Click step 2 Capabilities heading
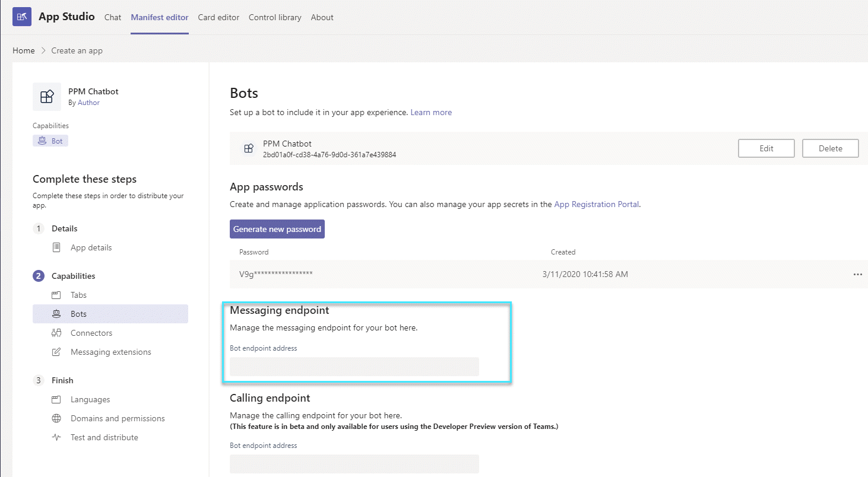 (74, 276)
